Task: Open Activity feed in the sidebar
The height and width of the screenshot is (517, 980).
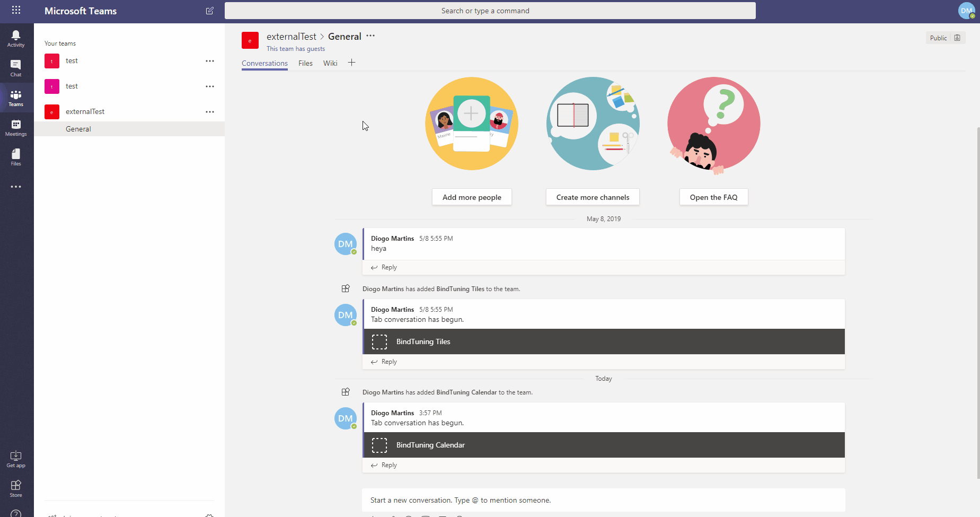Action: (x=16, y=39)
